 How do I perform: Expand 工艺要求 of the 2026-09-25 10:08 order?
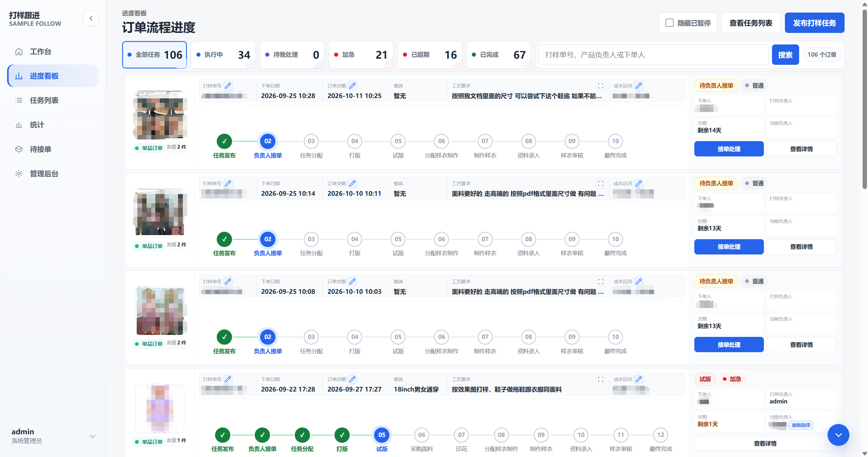click(x=601, y=282)
